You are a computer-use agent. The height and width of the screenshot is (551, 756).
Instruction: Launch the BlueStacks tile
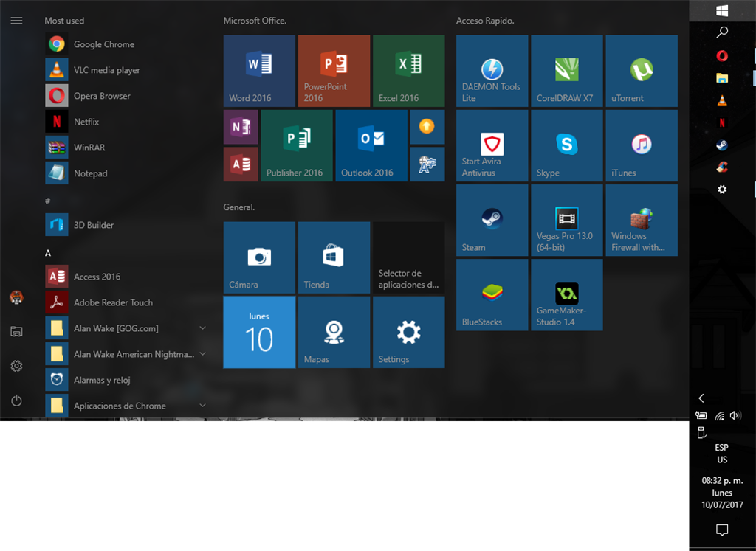[x=492, y=295]
